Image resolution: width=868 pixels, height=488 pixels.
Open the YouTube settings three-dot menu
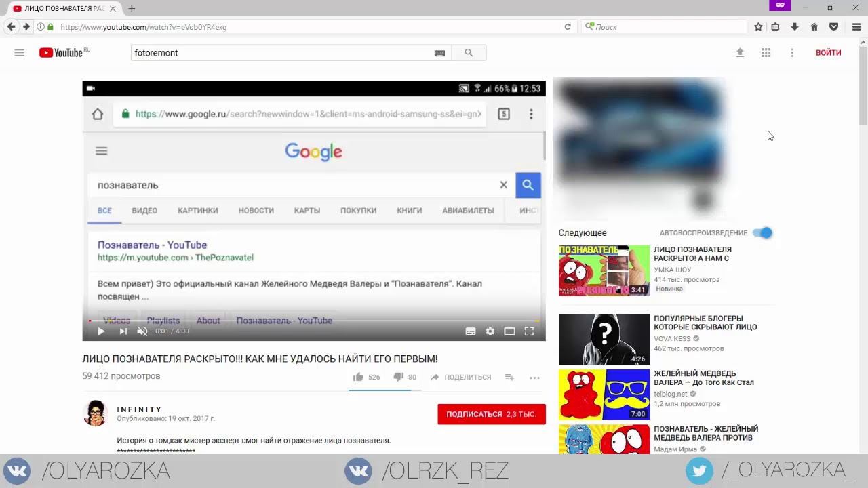pyautogui.click(x=791, y=53)
